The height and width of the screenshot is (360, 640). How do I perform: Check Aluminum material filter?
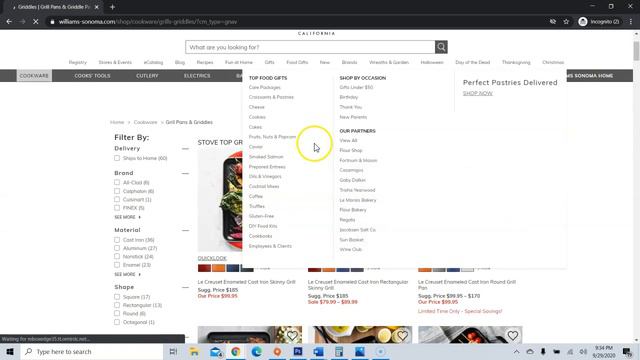pos(117,248)
